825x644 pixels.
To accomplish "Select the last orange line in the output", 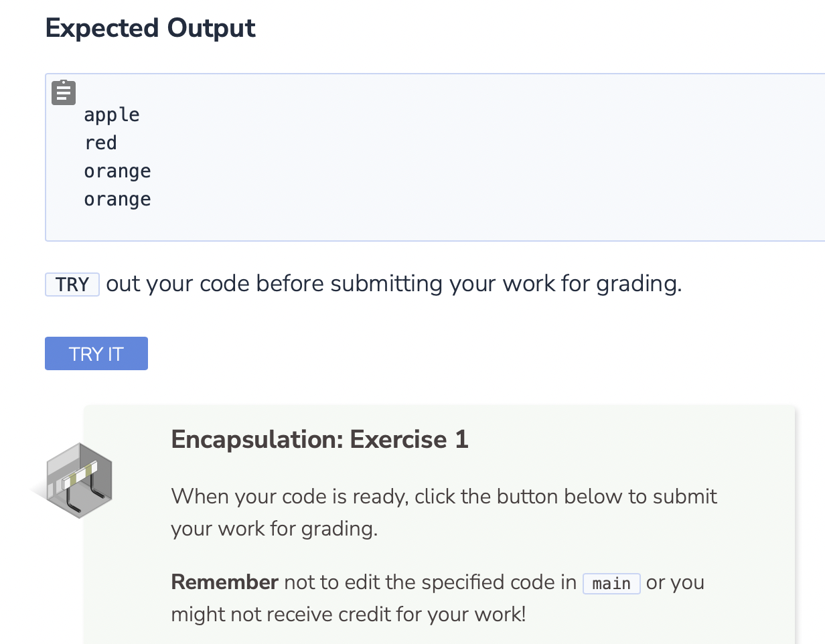I will click(117, 199).
